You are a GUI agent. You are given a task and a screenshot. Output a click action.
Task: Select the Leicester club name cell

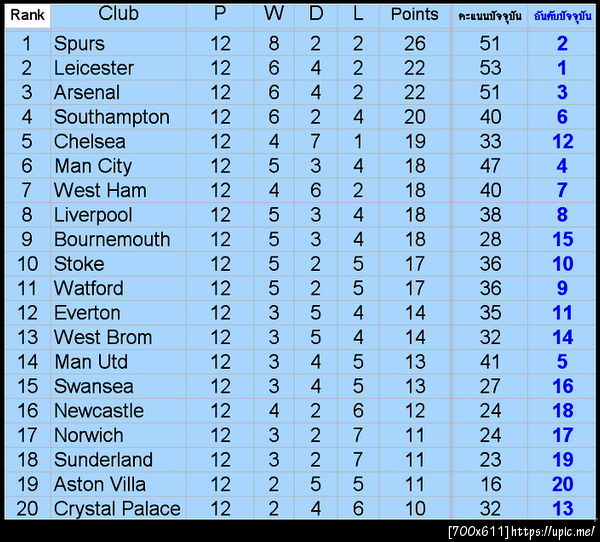pyautogui.click(x=93, y=68)
